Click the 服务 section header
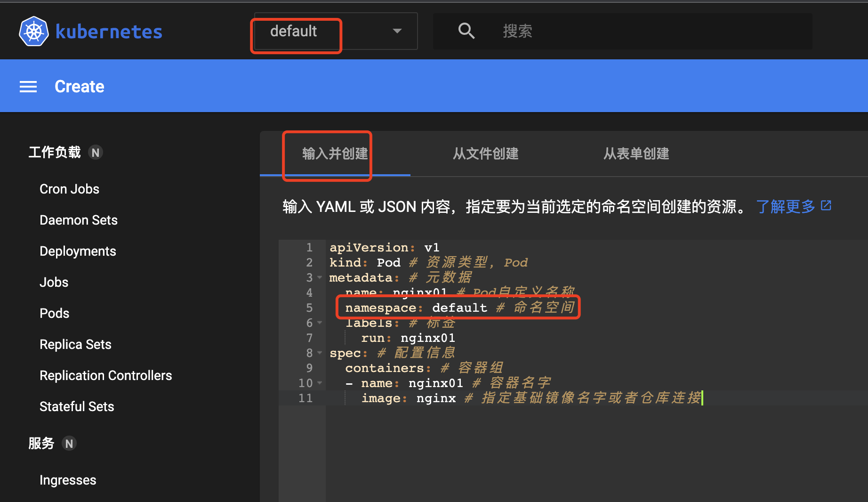The image size is (868, 502). coord(41,444)
